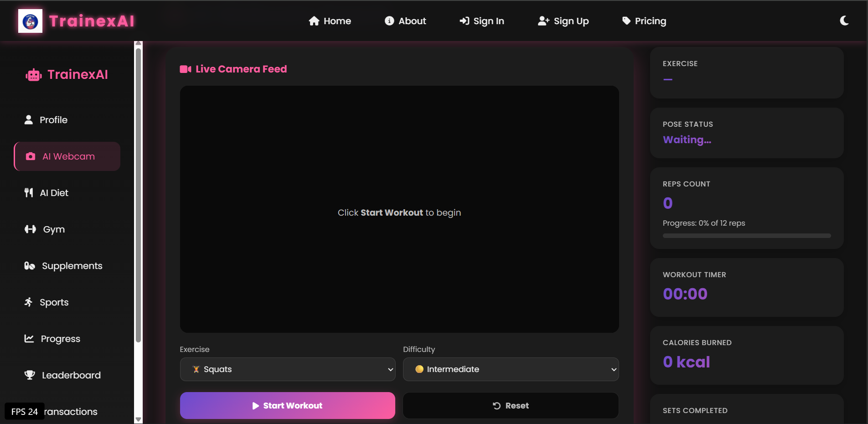Click the Home house icon
This screenshot has height=424, width=868.
click(314, 21)
